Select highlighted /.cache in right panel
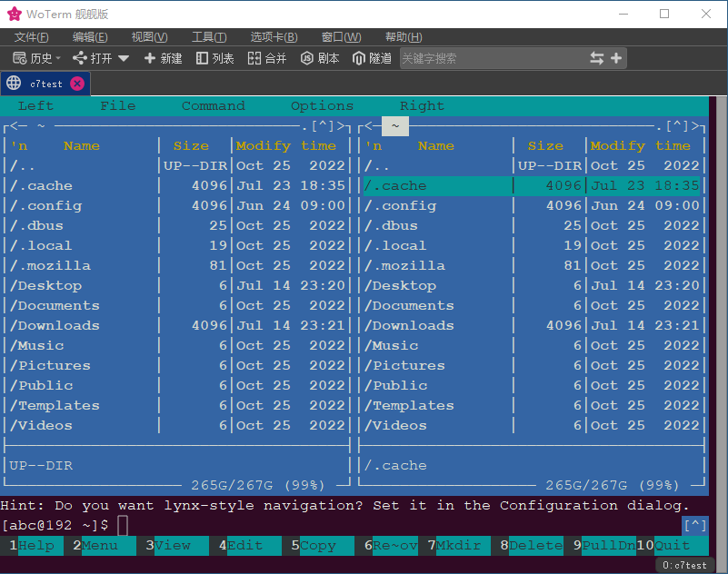The image size is (728, 574). (532, 185)
